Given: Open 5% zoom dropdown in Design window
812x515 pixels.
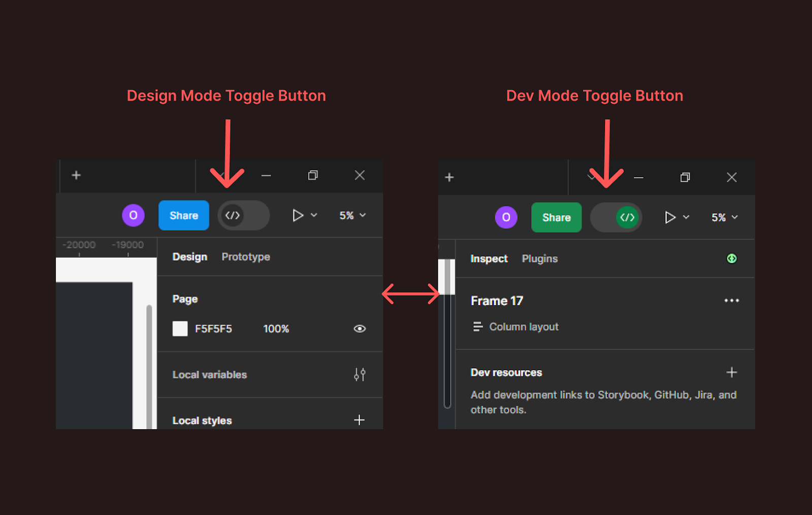Looking at the screenshot, I should click(x=352, y=215).
